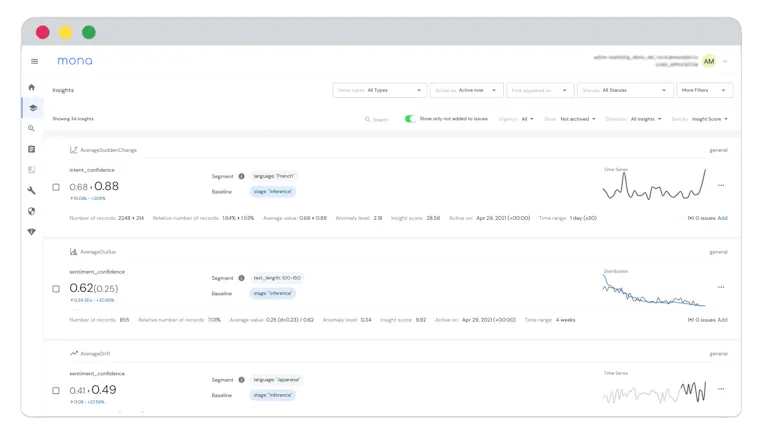Image resolution: width=762 pixels, height=440 pixels.
Task: Go to the Home page in the sidebar
Action: pos(32,87)
